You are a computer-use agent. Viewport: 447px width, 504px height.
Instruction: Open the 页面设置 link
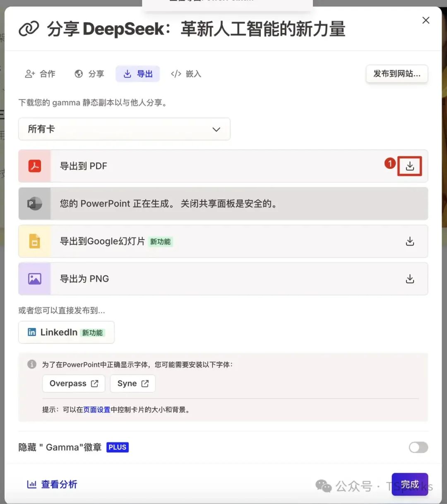click(97, 410)
